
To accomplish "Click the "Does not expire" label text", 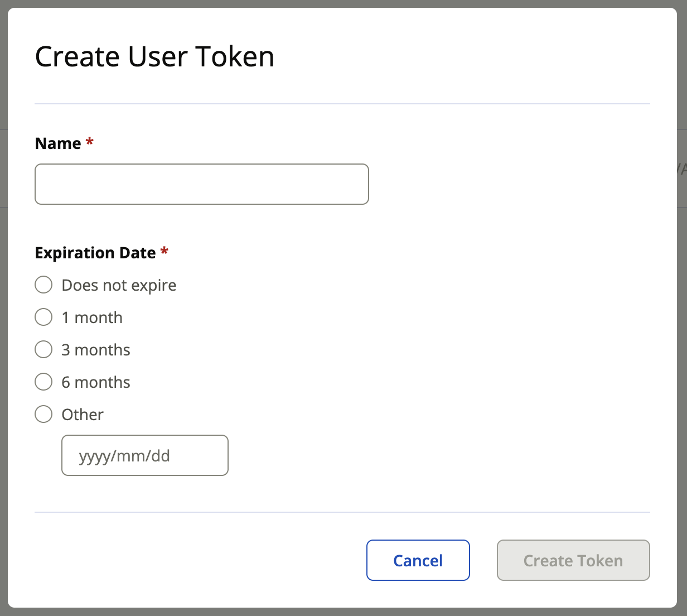I will tap(119, 285).
